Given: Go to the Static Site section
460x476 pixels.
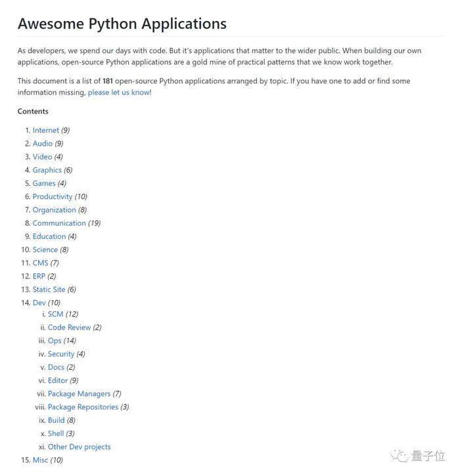Looking at the screenshot, I should [49, 290].
